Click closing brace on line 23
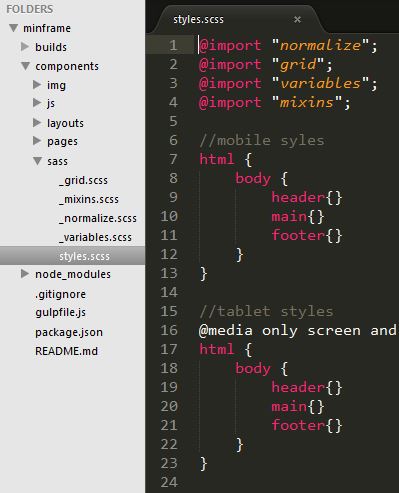 pyautogui.click(x=204, y=464)
